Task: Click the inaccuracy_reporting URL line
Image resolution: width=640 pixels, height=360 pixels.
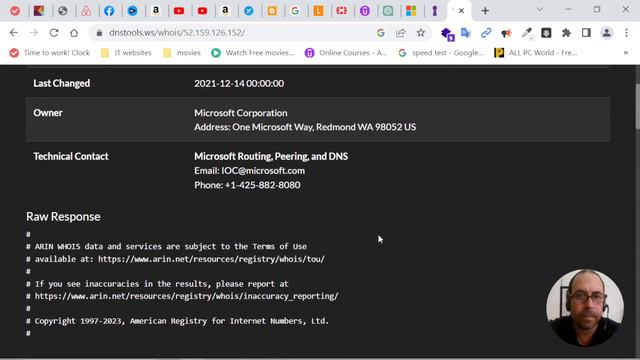Action: tap(182, 296)
